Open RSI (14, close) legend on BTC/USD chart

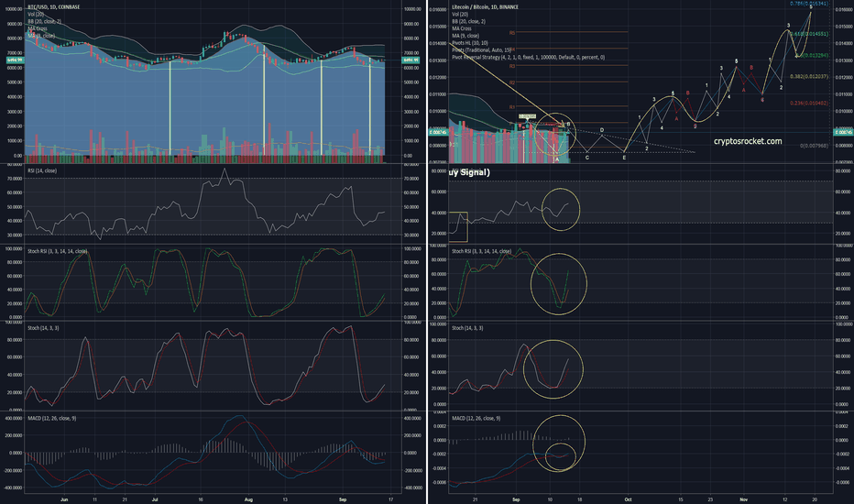click(x=42, y=170)
